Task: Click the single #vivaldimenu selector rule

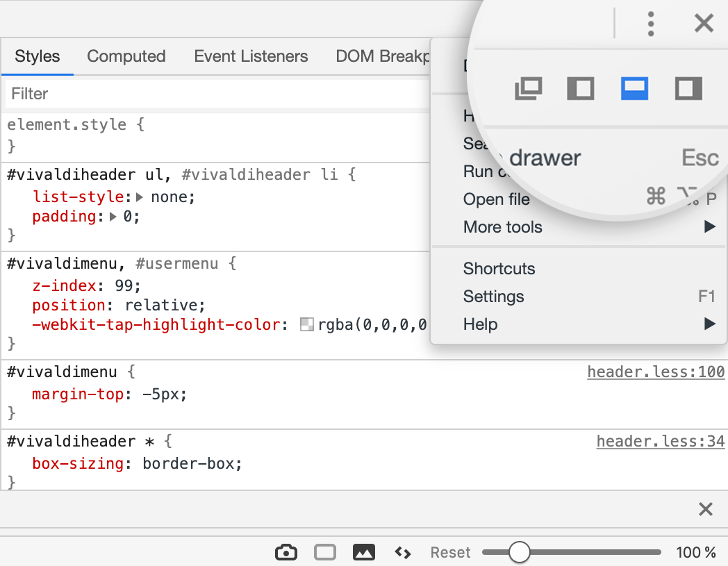Action: [62, 372]
